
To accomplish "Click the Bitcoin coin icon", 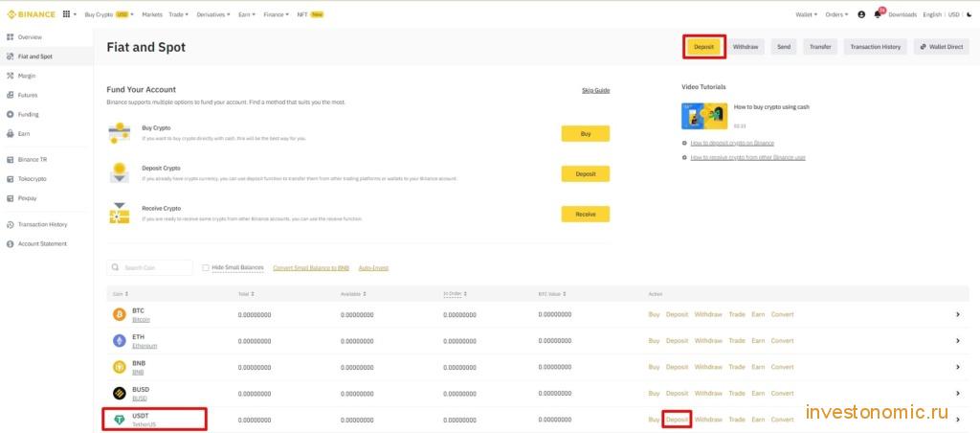I will pyautogui.click(x=119, y=314).
